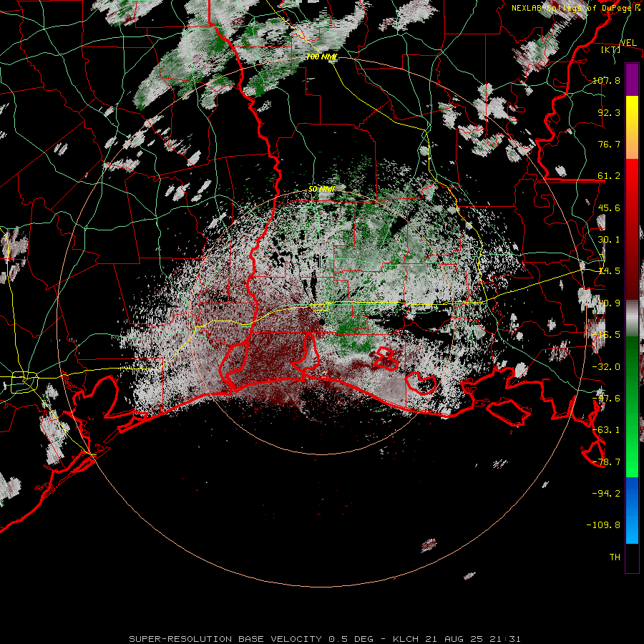644x644 pixels.
Task: Select the 50 NMI range ring label
Action: (x=321, y=189)
